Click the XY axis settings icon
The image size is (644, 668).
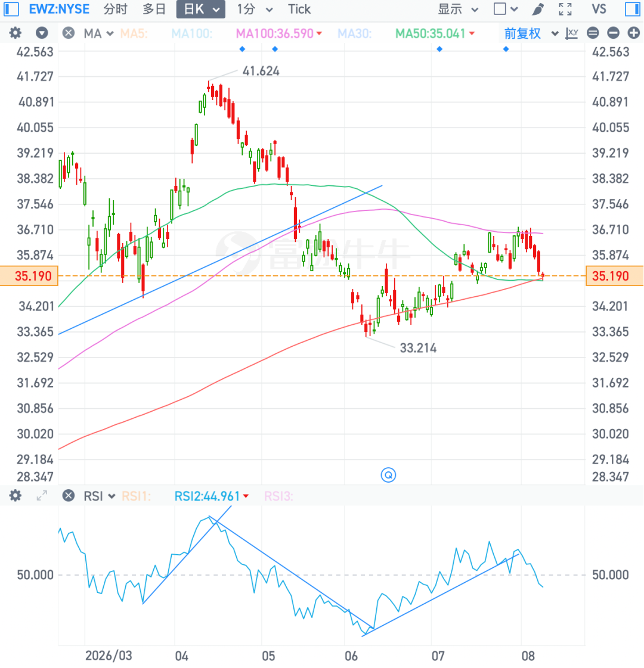pos(571,33)
